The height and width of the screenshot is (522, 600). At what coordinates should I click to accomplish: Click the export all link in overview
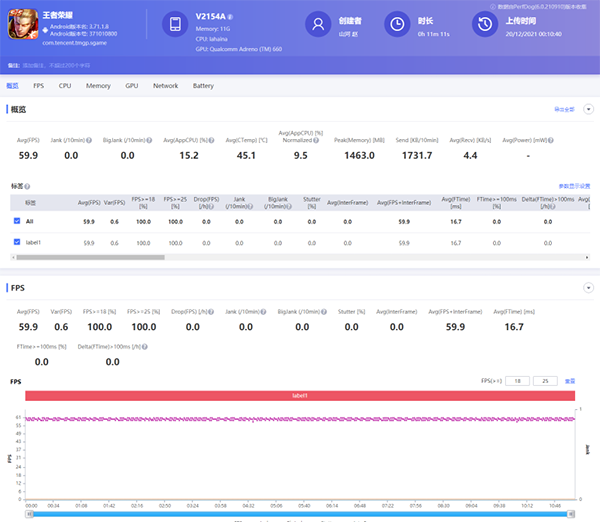[x=564, y=108]
